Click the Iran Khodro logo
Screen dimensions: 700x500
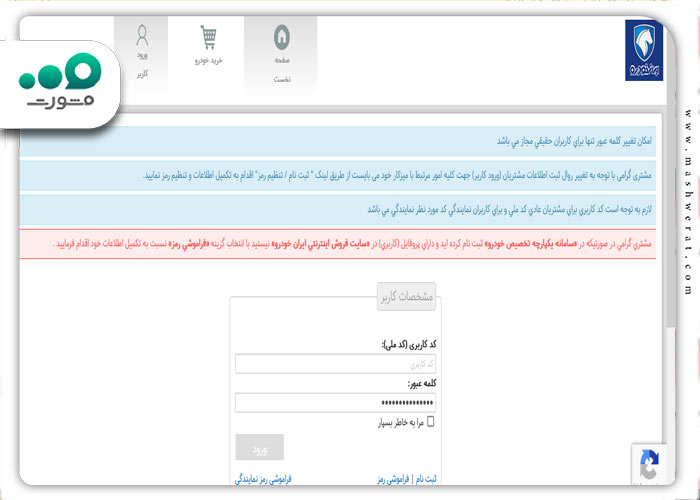click(644, 50)
